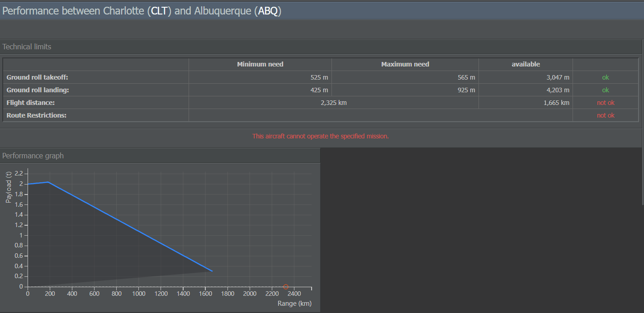Click the '1.6' payload axis tick label
The image size is (644, 313).
pyautogui.click(x=19, y=204)
